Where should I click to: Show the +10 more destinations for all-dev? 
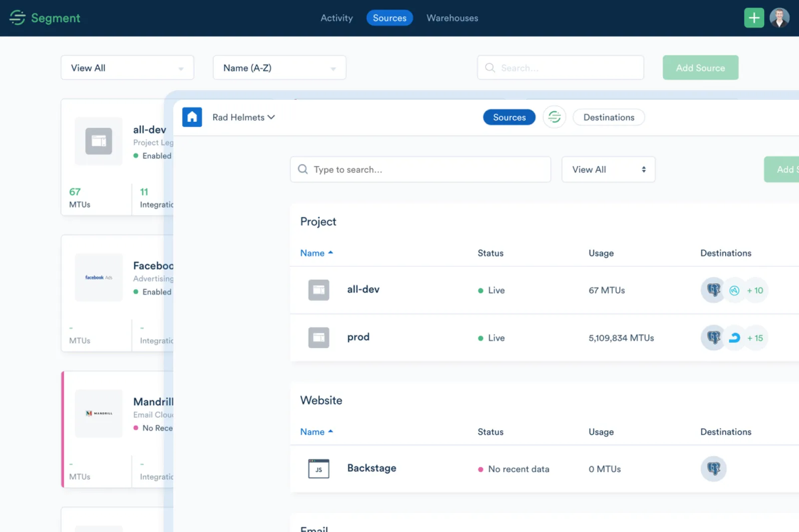click(x=755, y=290)
